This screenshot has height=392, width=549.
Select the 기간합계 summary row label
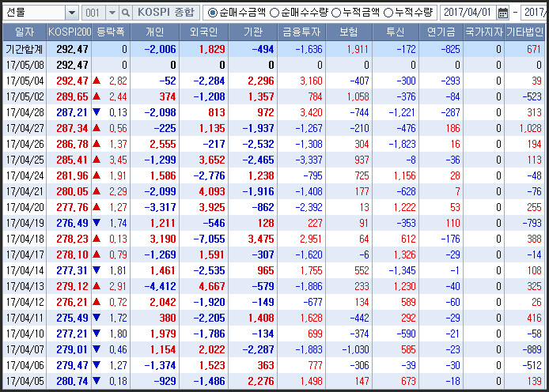click(x=25, y=49)
